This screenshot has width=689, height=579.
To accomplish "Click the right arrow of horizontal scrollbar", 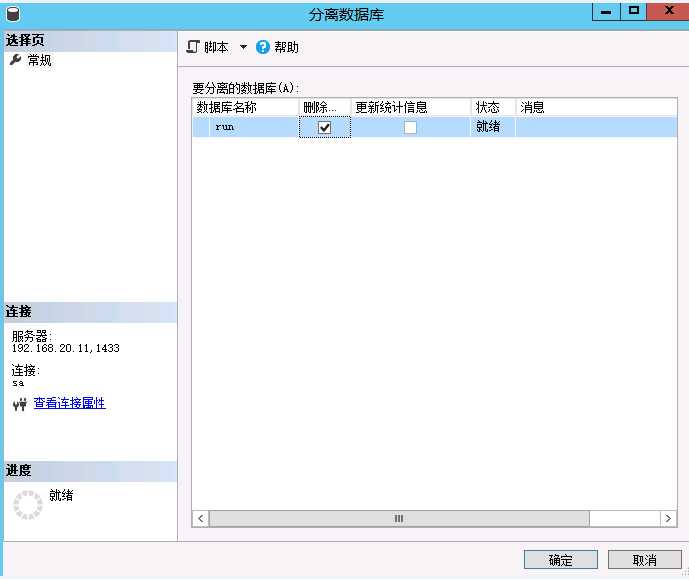I will tap(668, 518).
